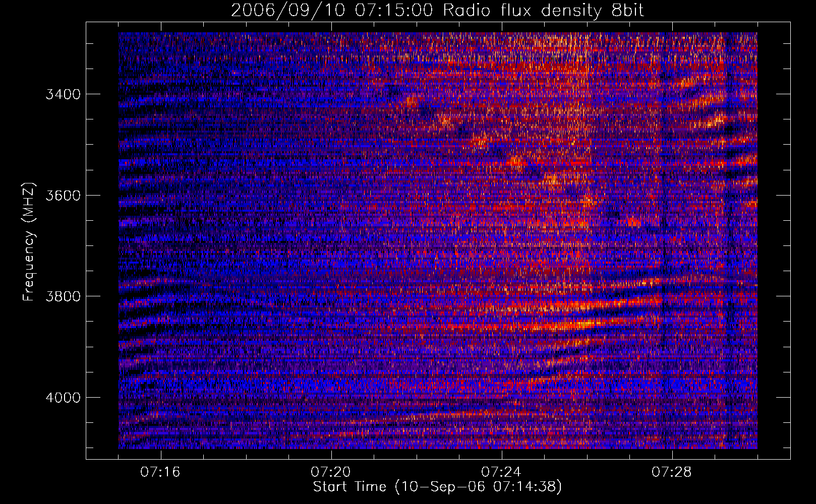Click the 07:28 time tick label
Screen dimensions: 816x504
672,472
